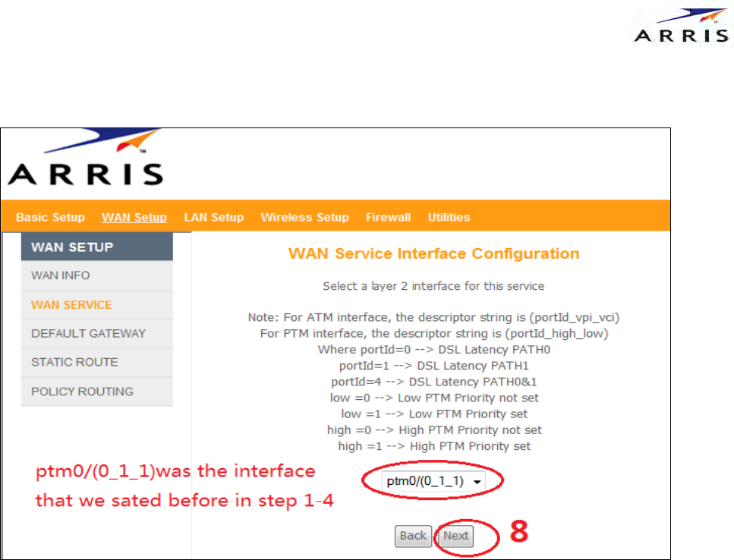Select the Utilities tab
The image size is (734, 560).
449,217
